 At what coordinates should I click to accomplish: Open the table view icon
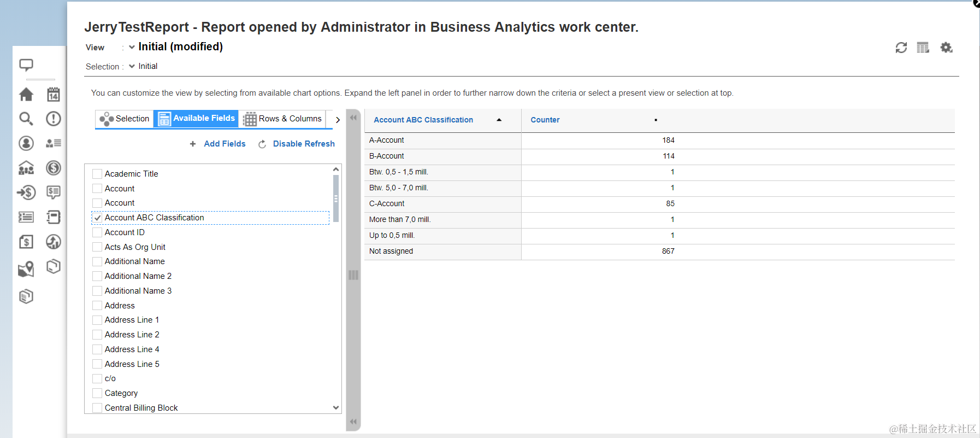click(923, 48)
